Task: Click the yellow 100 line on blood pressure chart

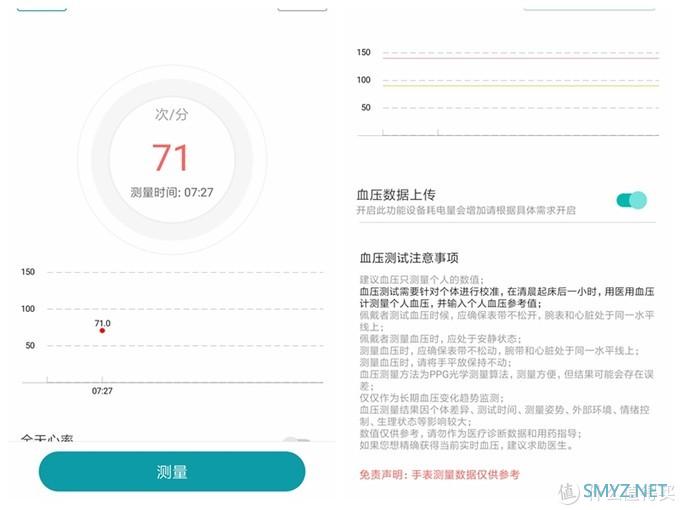Action: coord(521,86)
